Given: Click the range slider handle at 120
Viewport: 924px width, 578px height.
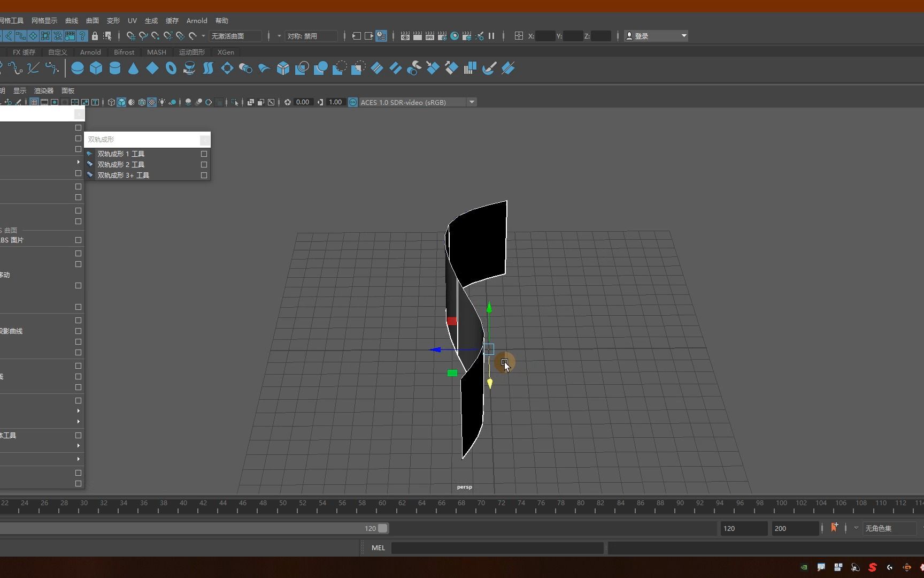Looking at the screenshot, I should tap(383, 528).
